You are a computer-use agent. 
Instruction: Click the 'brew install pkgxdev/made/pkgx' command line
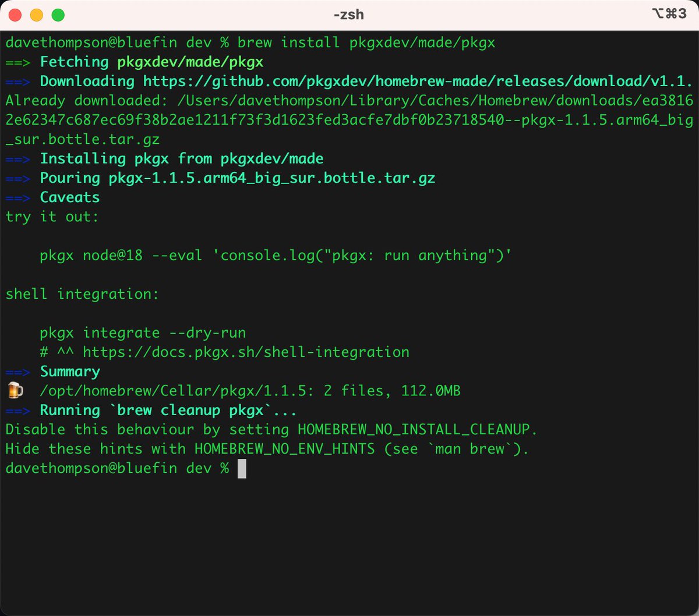pos(366,43)
